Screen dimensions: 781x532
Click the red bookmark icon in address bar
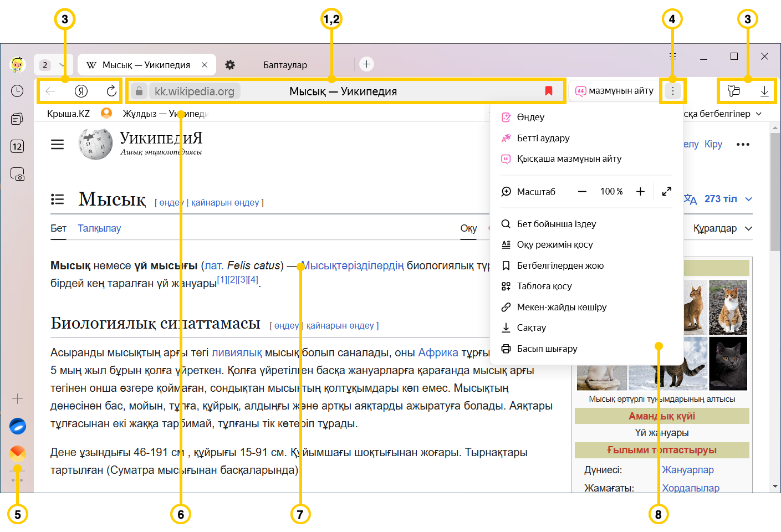(x=548, y=91)
